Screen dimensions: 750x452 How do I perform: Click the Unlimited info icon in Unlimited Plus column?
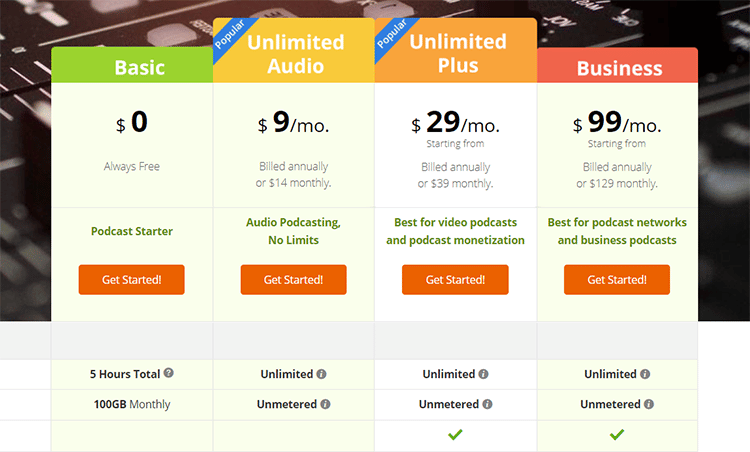point(484,374)
